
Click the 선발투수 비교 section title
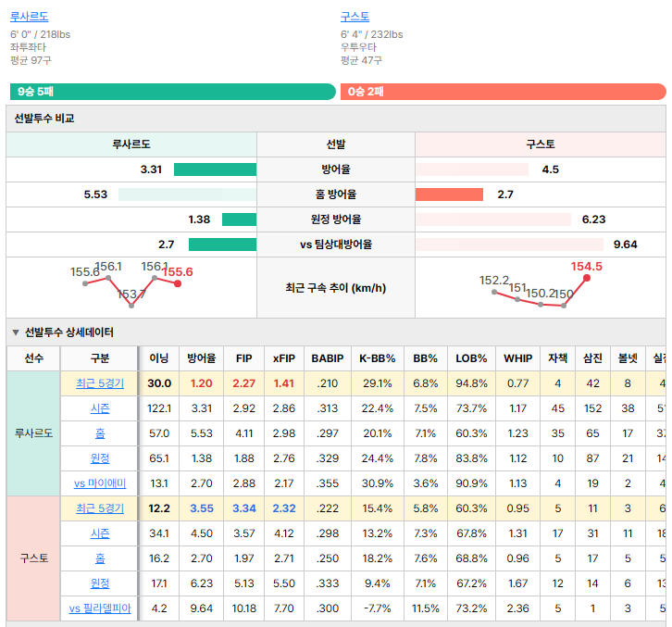coord(44,119)
